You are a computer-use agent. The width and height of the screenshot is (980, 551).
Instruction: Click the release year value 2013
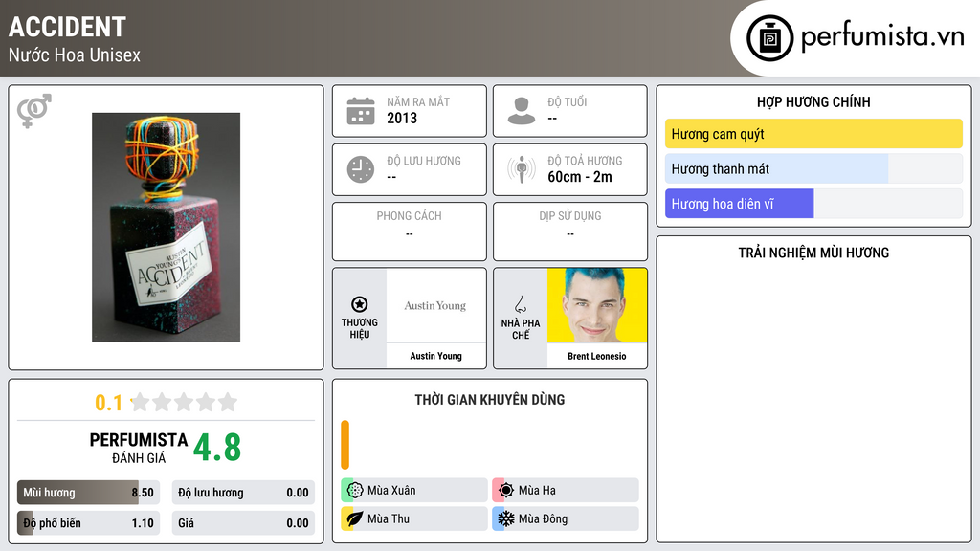tap(402, 118)
